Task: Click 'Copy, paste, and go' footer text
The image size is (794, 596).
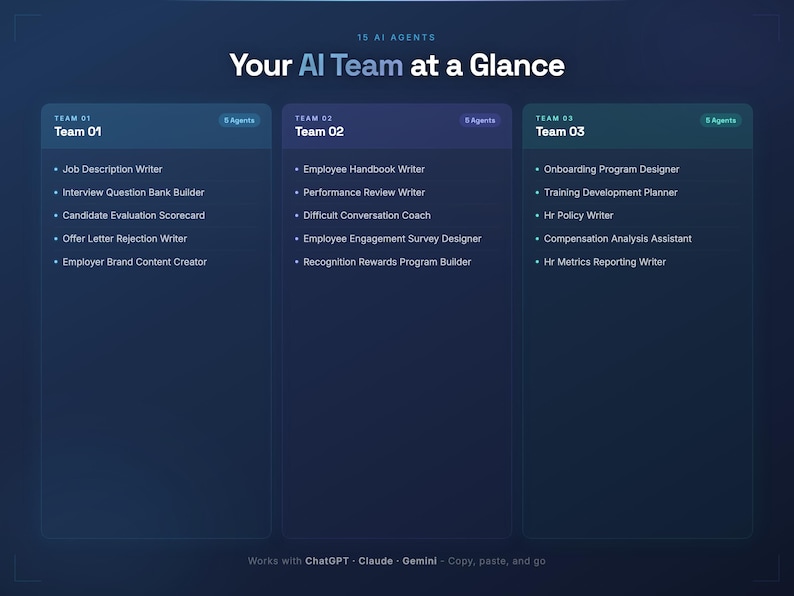Action: pos(497,562)
